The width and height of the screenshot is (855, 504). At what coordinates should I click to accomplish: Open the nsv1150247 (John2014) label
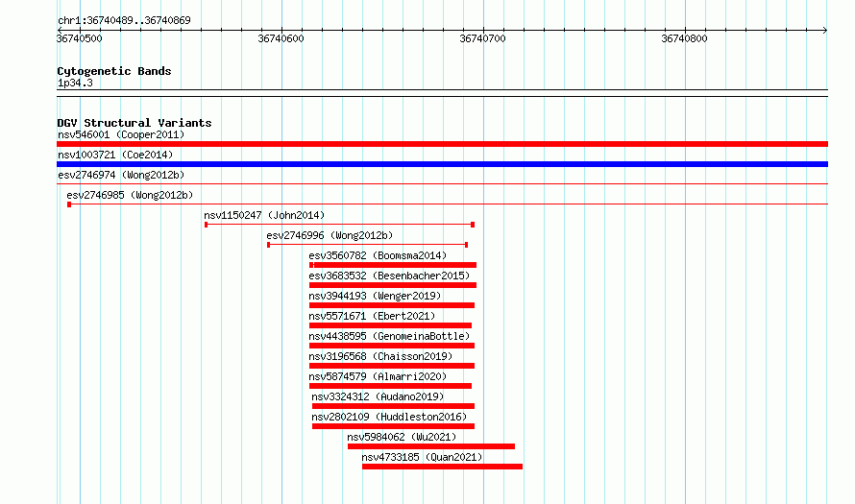(x=264, y=215)
